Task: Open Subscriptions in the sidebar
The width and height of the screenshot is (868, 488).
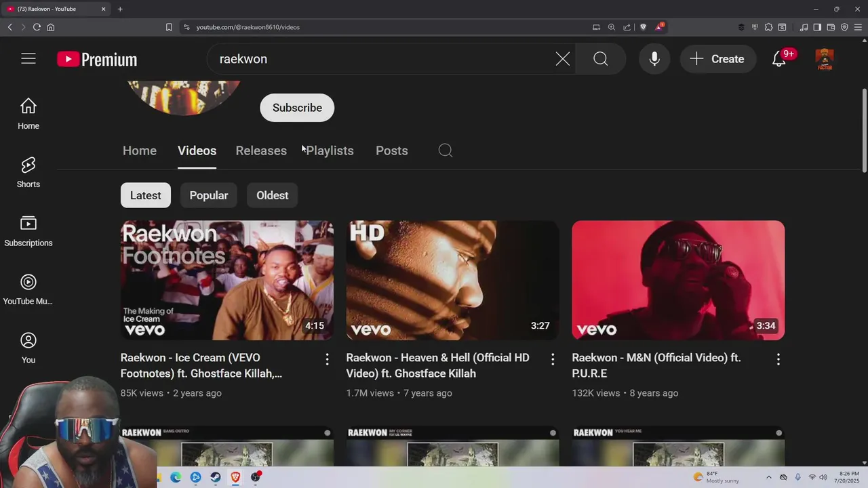Action: click(x=28, y=231)
